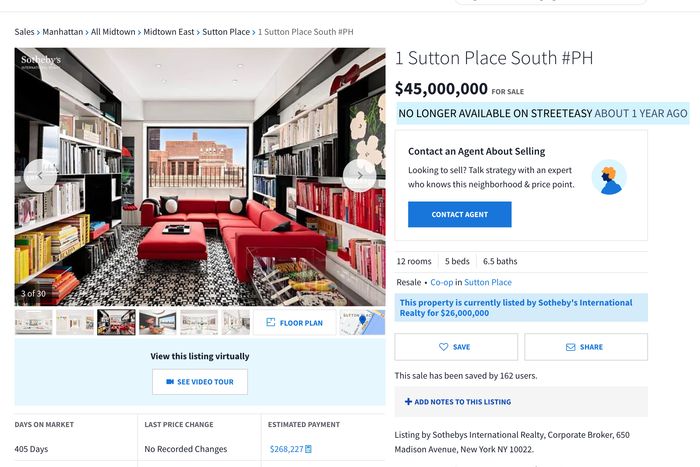Open the $268,227 estimated payment link
The image size is (700, 467).
[286, 449]
